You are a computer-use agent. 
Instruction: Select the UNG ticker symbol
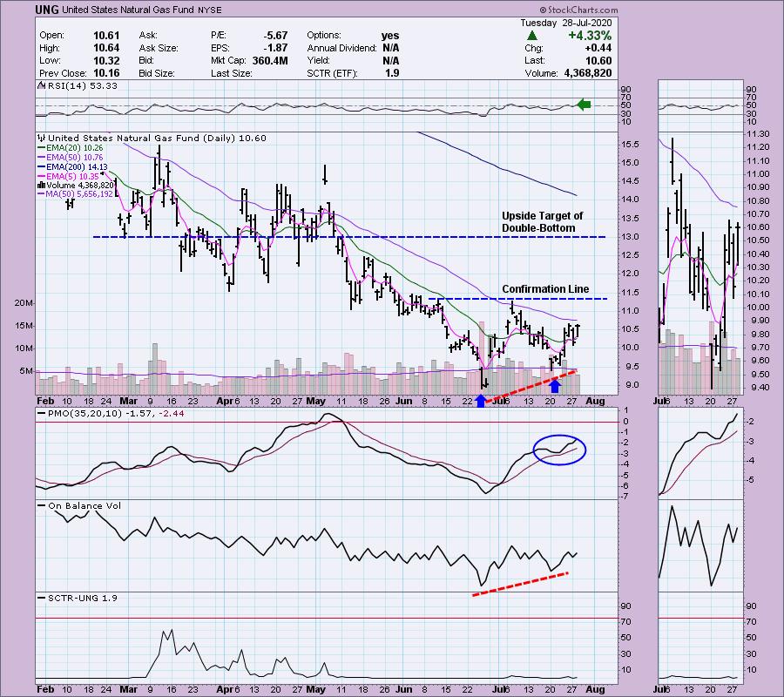pos(47,10)
